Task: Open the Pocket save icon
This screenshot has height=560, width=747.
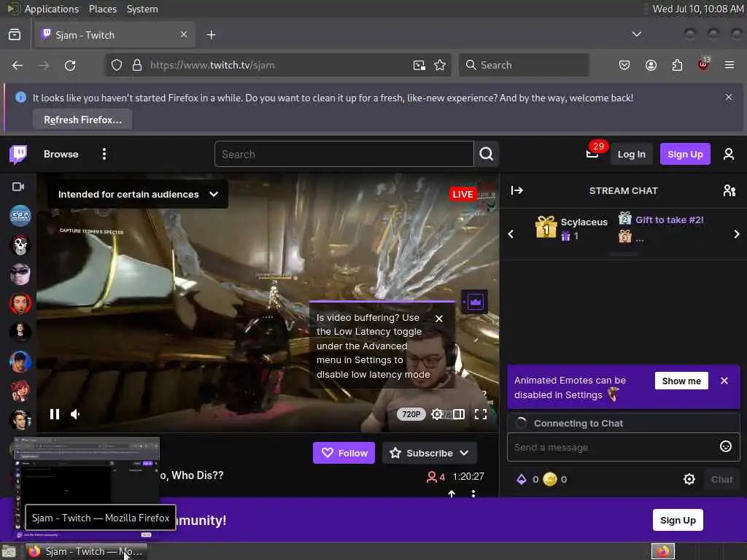Action: tap(624, 65)
